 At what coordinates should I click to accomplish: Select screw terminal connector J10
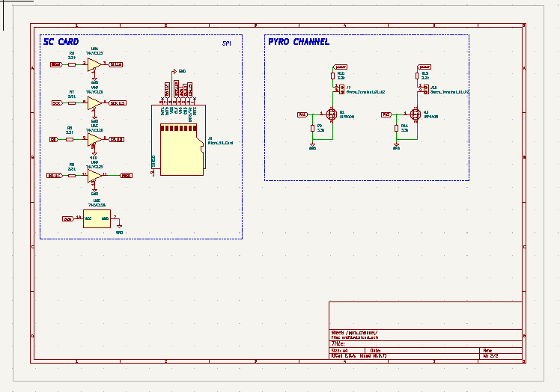(x=426, y=89)
